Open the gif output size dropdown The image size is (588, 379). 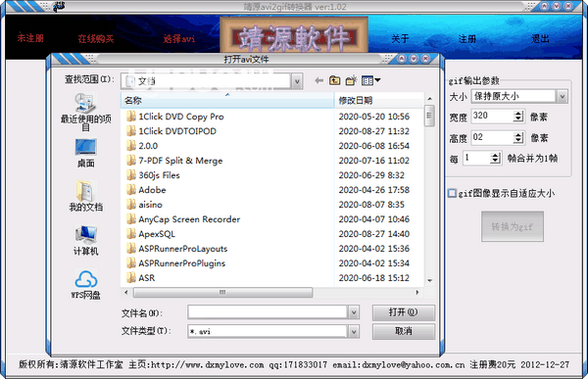[562, 96]
